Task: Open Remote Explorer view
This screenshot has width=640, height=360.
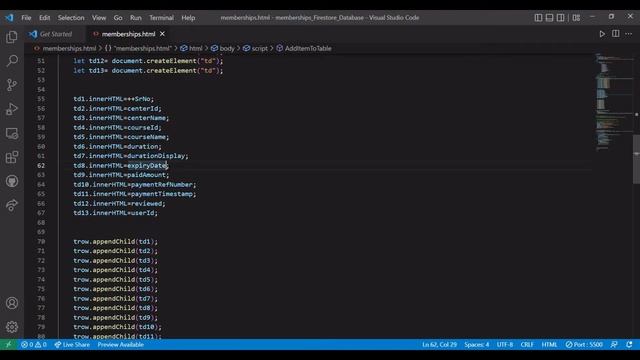Action: pyautogui.click(x=12, y=133)
